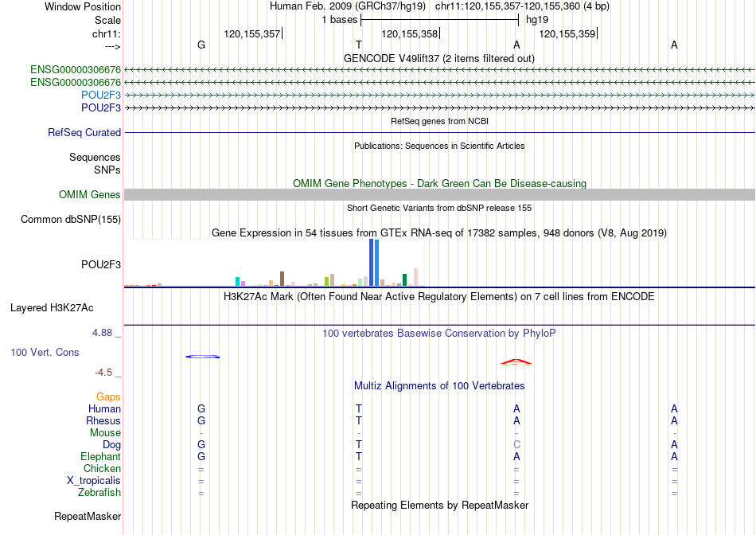756x535 pixels.
Task: Click the blue PhyloP conservation mark
Action: pos(202,357)
